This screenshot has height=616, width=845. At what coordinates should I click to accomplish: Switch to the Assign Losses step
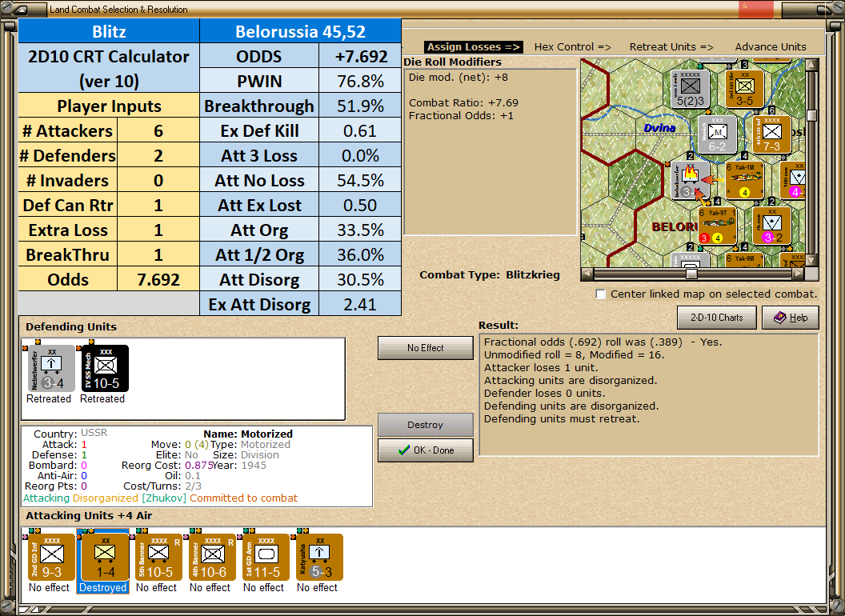pyautogui.click(x=474, y=47)
